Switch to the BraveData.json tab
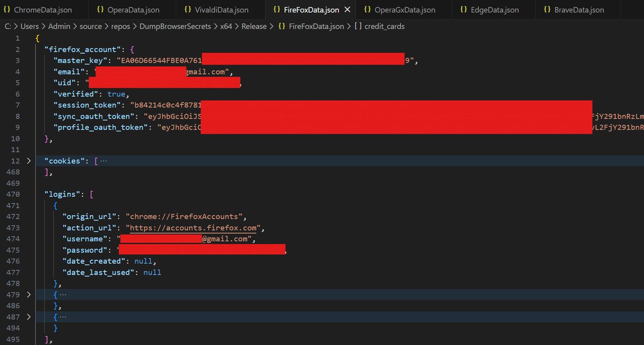Screen dimensions: 644x345 579,10
